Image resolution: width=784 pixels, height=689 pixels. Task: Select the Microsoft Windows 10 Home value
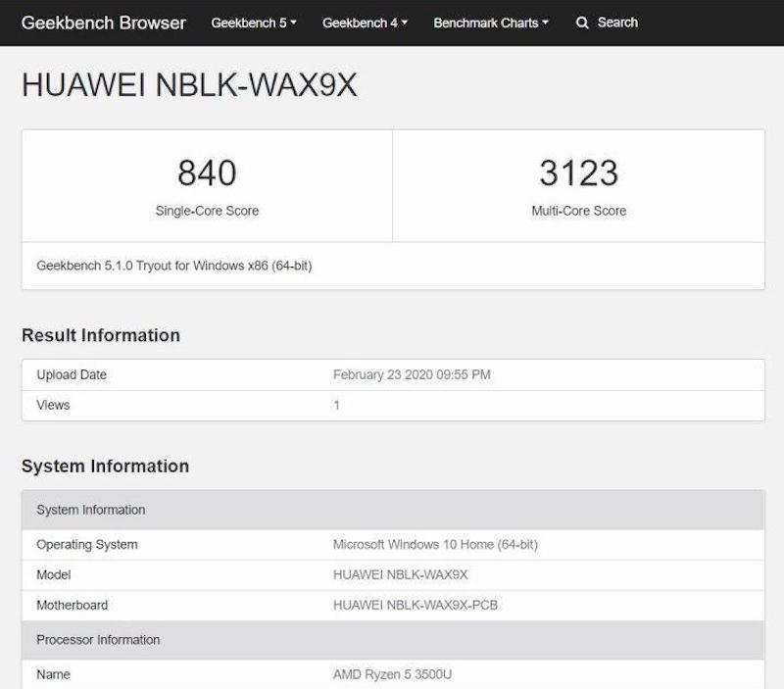coord(435,544)
